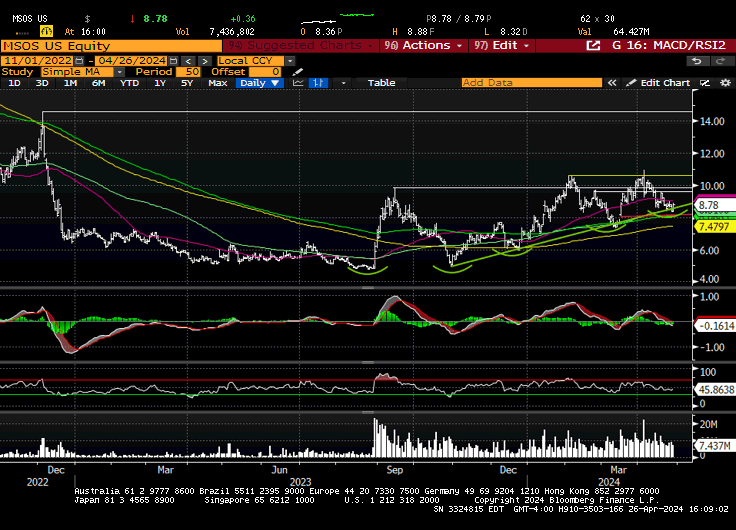Shift date range forward with right arrow

205,61
